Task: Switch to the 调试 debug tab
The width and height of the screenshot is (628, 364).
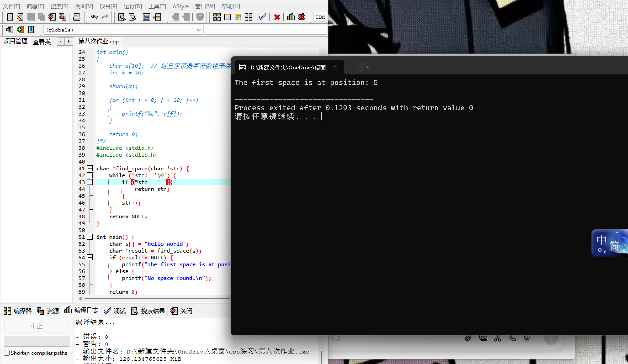Action: (115, 311)
